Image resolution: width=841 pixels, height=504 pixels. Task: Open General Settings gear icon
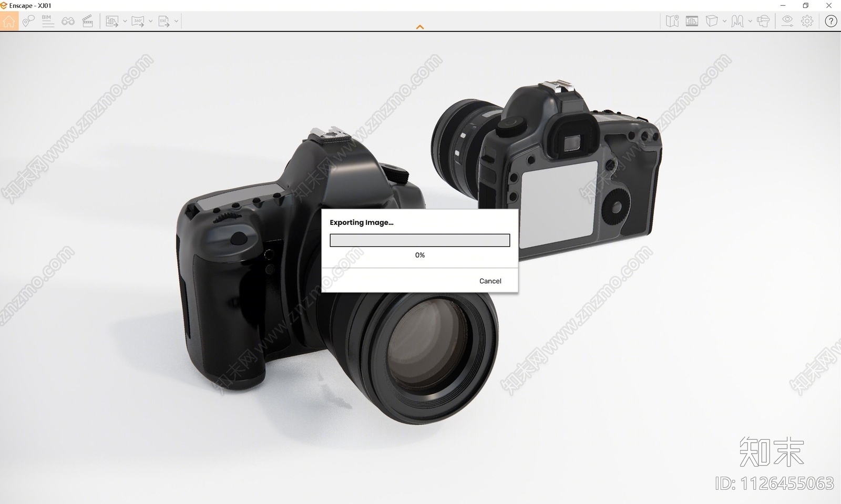click(x=807, y=21)
